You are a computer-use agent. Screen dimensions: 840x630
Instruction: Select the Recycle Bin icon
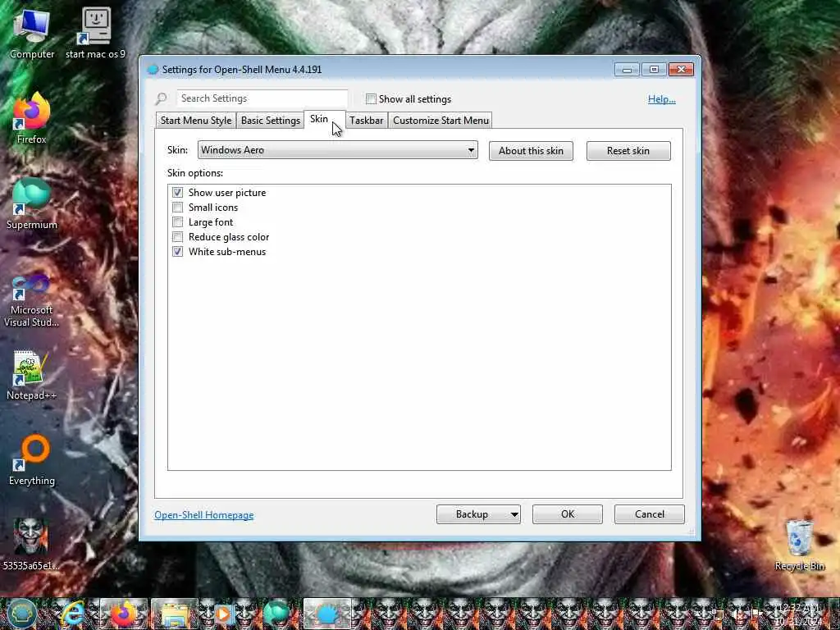[x=799, y=544]
